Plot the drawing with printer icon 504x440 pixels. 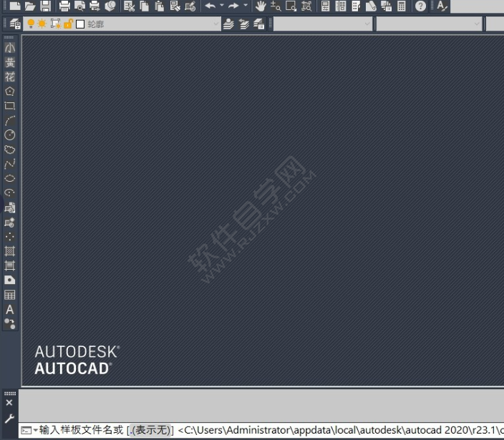pyautogui.click(x=64, y=6)
